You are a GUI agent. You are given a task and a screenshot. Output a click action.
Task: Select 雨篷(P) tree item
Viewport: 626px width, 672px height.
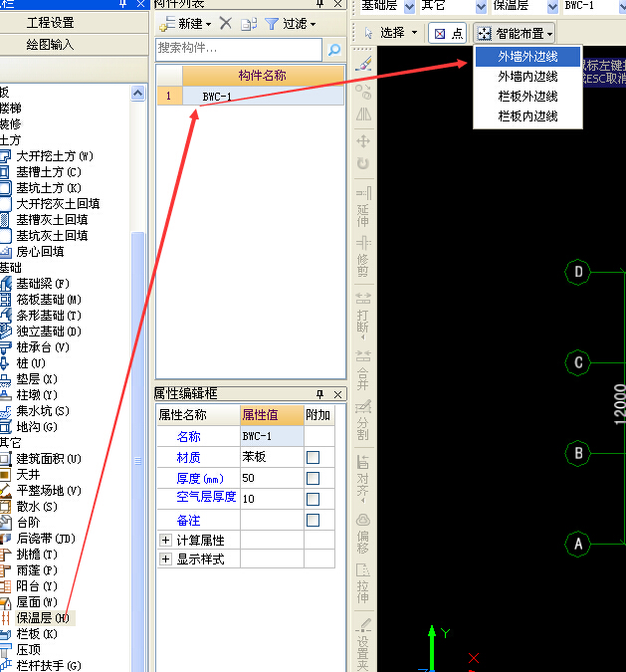[37, 570]
